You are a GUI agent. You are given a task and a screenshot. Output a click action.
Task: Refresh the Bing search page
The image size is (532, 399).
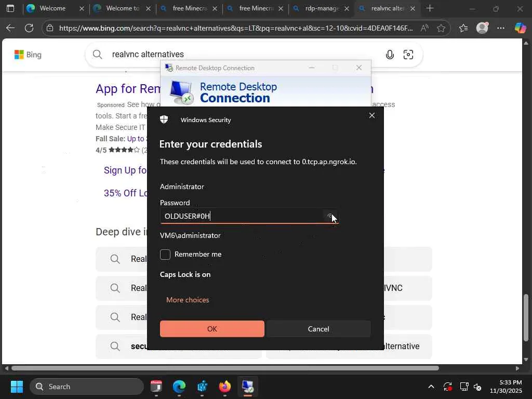29,28
